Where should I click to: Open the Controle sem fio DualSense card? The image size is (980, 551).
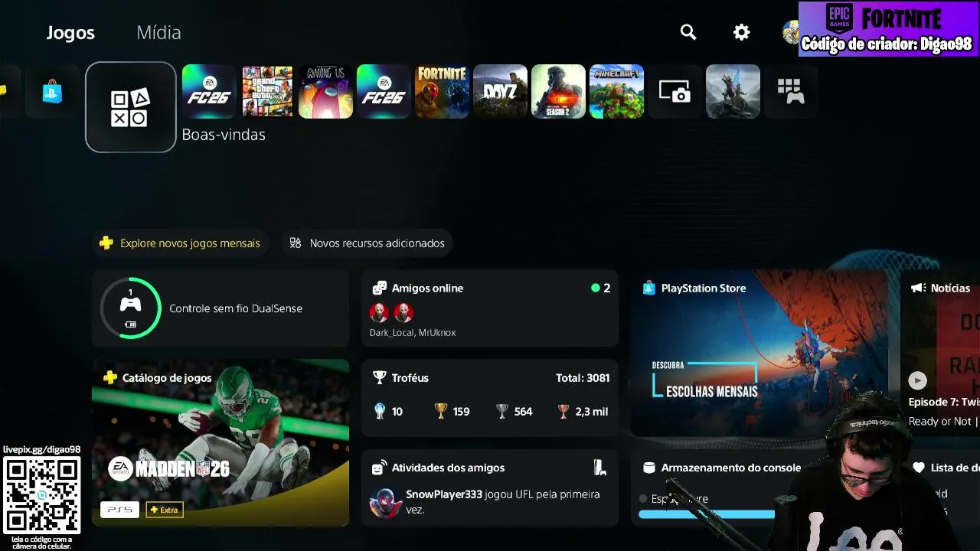[x=220, y=308]
